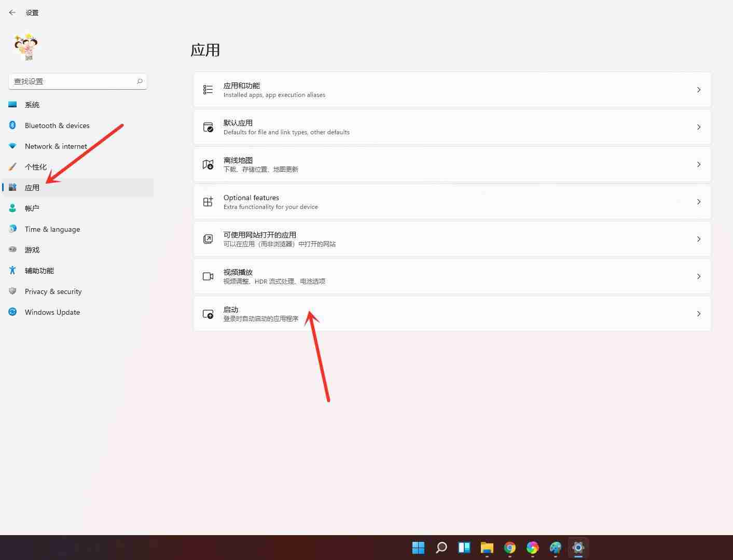Click the game controller icon beside 游戏

point(12,249)
